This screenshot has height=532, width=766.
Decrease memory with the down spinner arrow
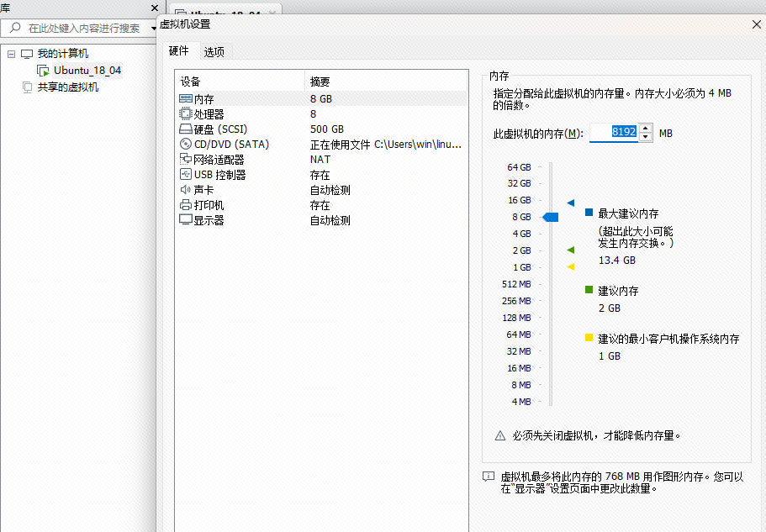tap(645, 137)
